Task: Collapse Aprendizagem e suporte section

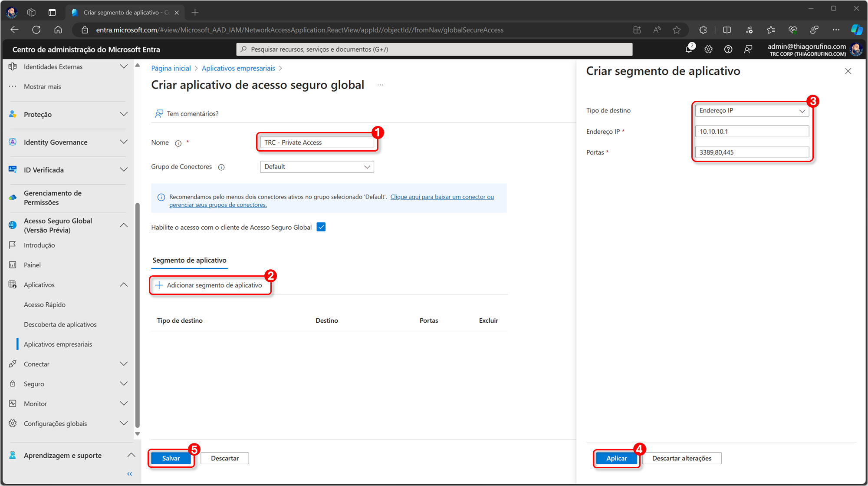Action: pos(131,455)
